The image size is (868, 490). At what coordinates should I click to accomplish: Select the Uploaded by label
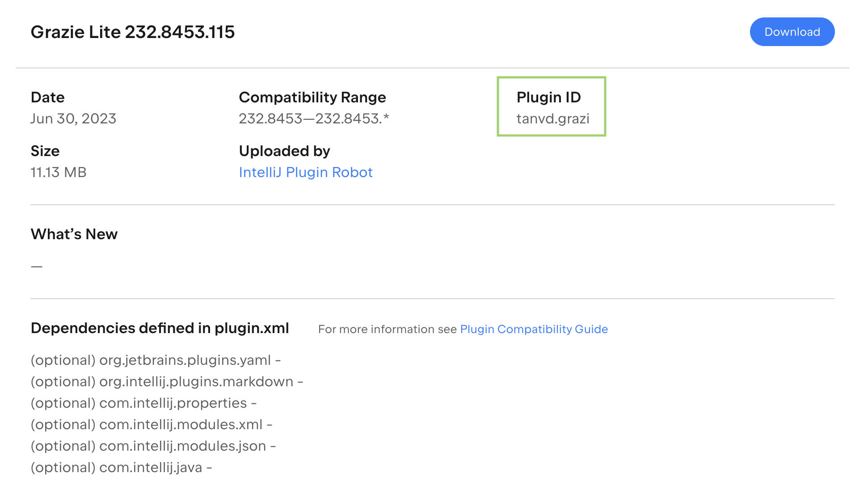point(285,151)
